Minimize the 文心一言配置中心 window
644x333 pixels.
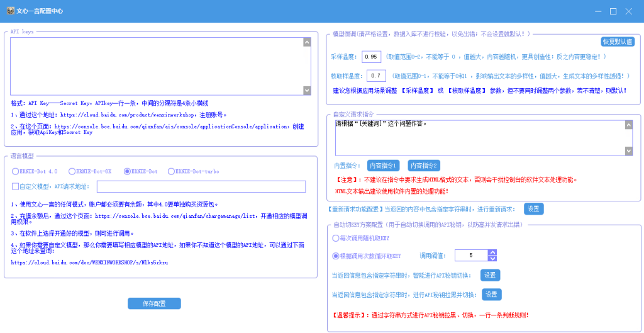(x=598, y=11)
